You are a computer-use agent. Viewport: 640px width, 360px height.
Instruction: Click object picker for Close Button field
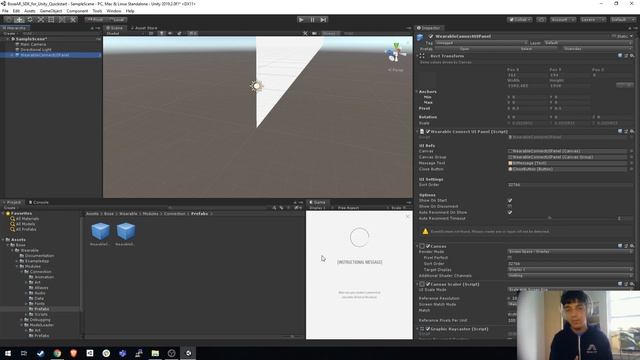(631, 169)
